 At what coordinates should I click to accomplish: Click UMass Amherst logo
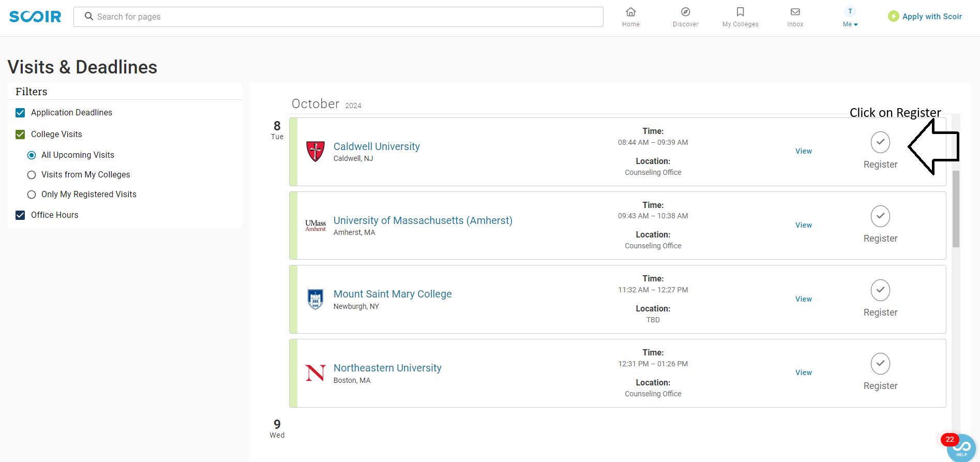click(x=315, y=226)
